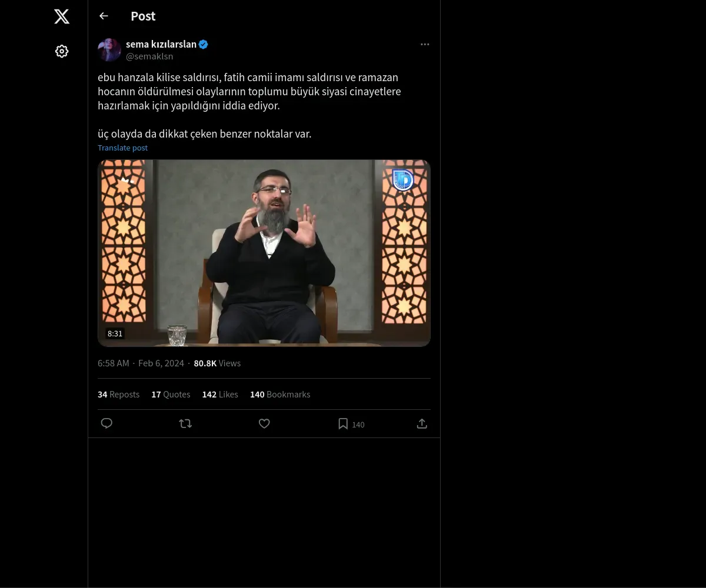Open the 140 Bookmarks count
The width and height of the screenshot is (706, 588).
[x=280, y=395]
